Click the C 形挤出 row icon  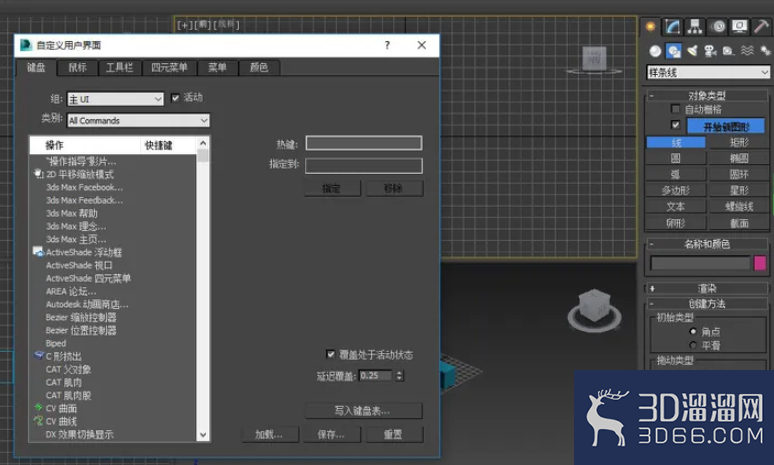pos(39,356)
